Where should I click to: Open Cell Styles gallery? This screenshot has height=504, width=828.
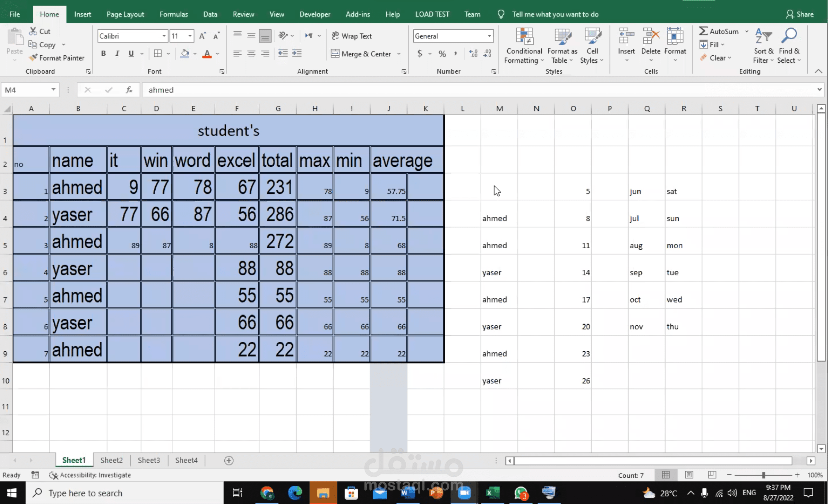click(592, 46)
